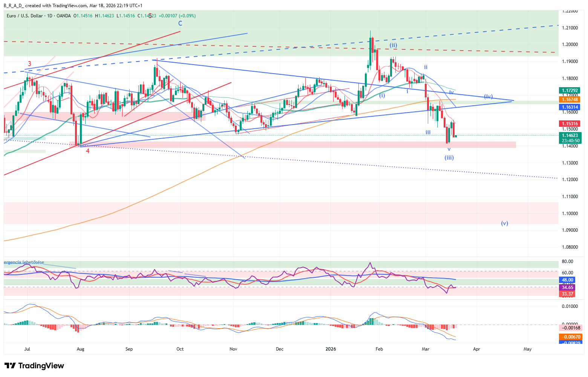
Task: Click the 'ergencia lehetősége' annotation in RSI pane
Action: coord(24,262)
